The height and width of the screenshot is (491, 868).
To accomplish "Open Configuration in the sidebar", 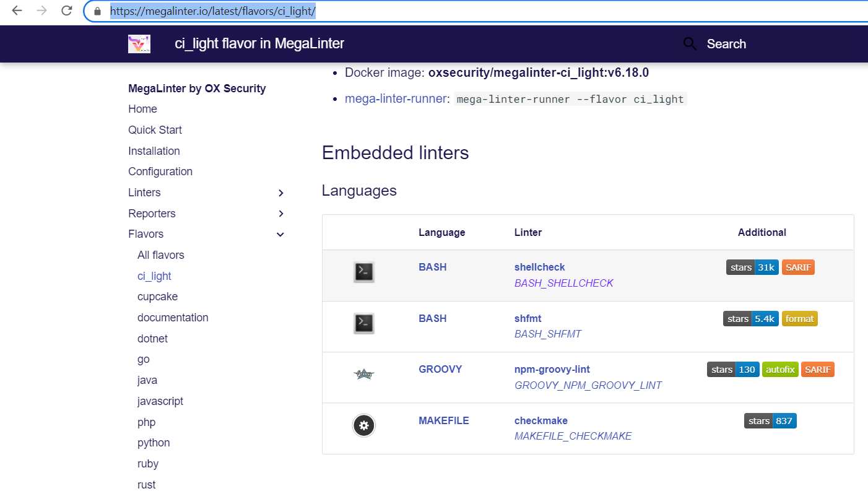I will click(160, 172).
